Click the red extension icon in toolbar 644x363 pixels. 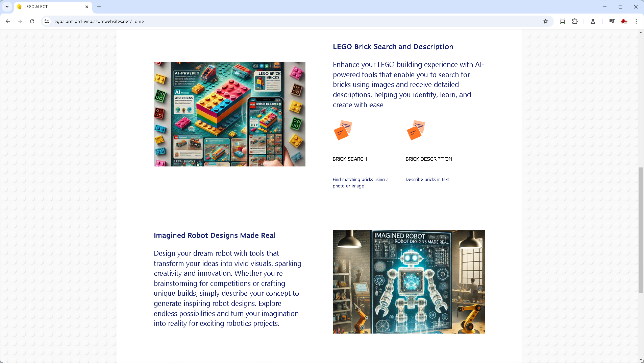coord(624,21)
